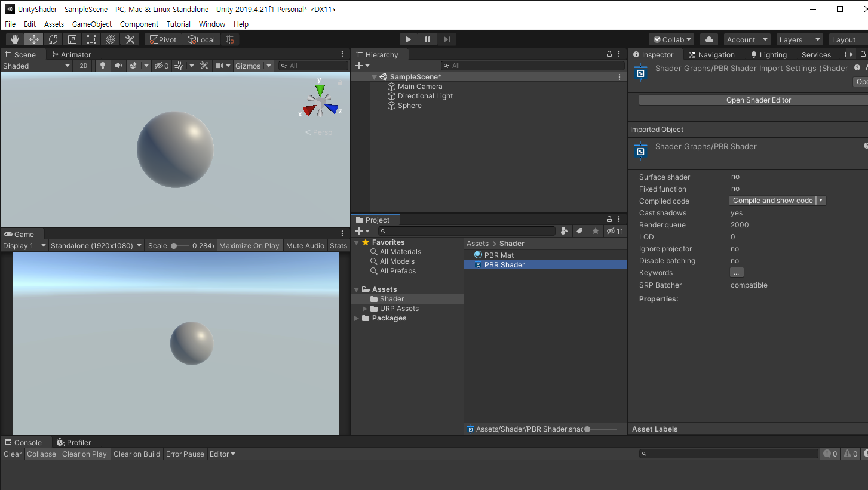Open the Layers dropdown
The width and height of the screenshot is (868, 490).
click(x=799, y=39)
